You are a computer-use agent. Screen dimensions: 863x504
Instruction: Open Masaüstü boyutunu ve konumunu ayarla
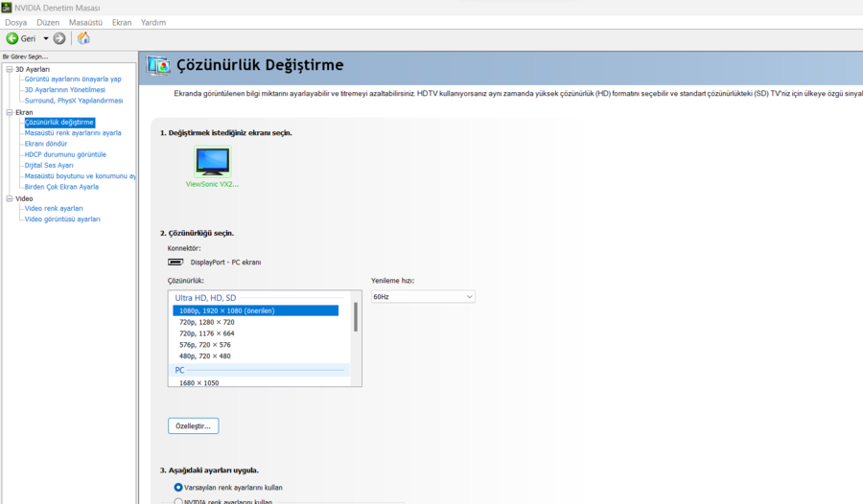(x=80, y=176)
